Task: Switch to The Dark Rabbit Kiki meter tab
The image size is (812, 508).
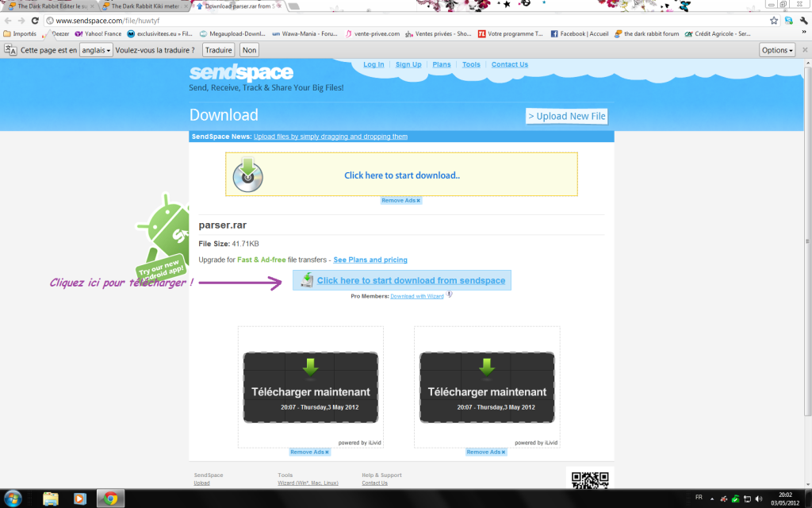Action: [x=146, y=6]
